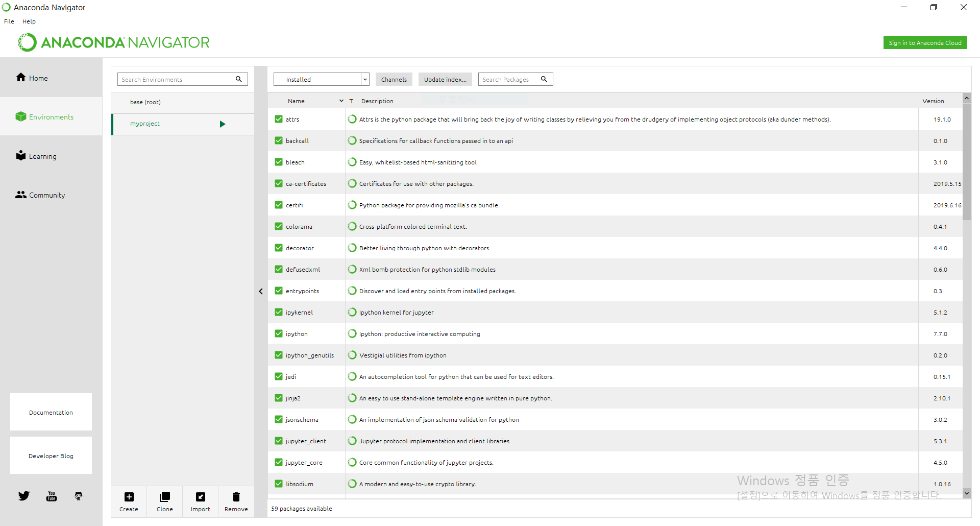Remove the selected environment

coord(236,501)
